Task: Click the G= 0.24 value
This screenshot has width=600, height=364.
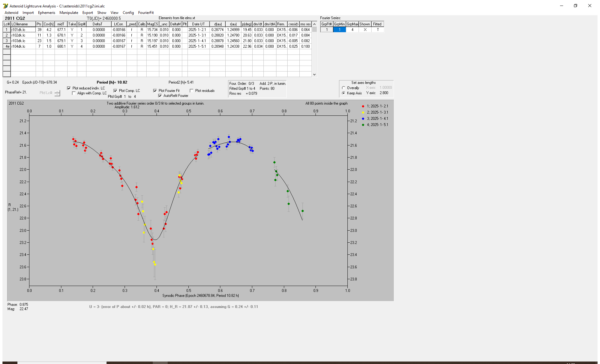Action: pyautogui.click(x=13, y=82)
